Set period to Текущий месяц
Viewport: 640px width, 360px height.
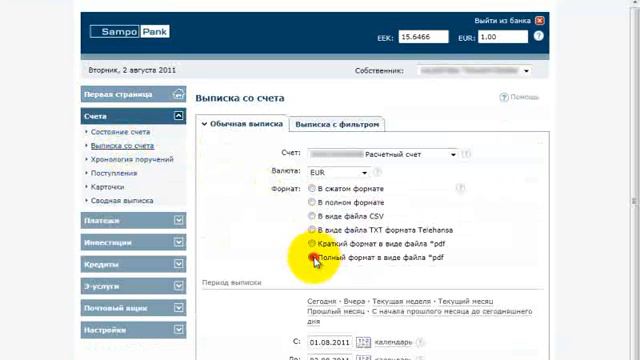(465, 301)
